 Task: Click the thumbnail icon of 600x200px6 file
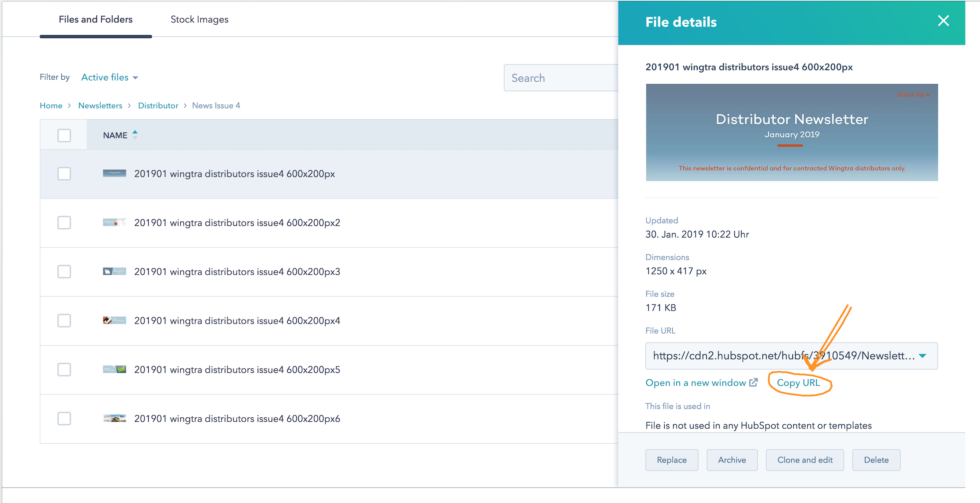[114, 418]
